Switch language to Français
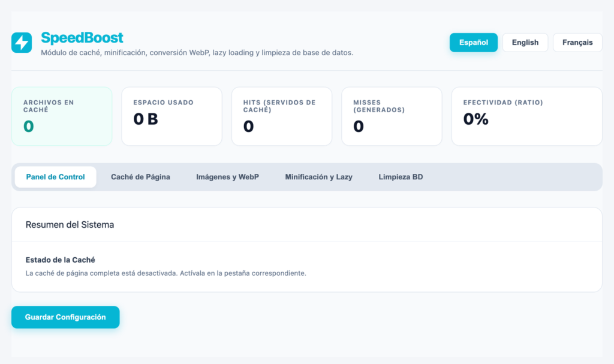This screenshot has height=364, width=614. [x=577, y=43]
